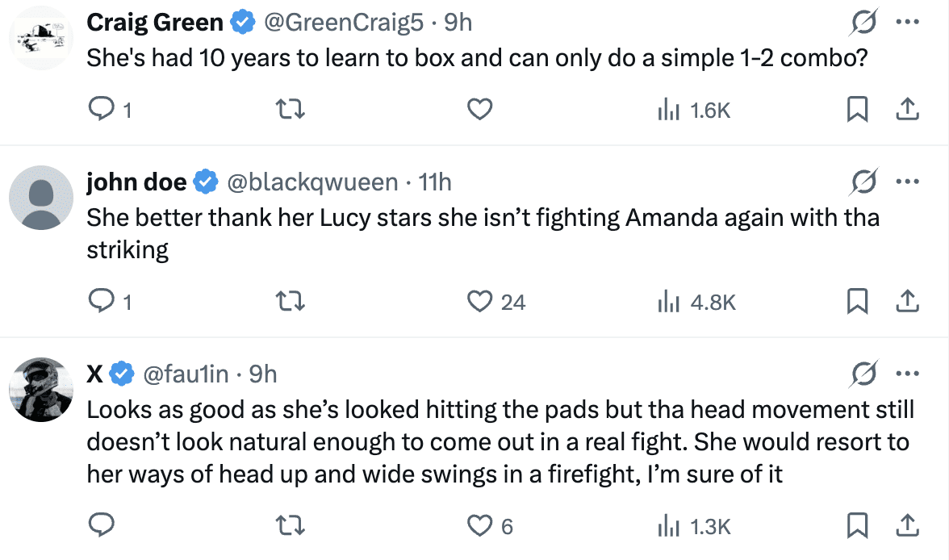This screenshot has width=949, height=560.
Task: Click john doe's default avatar
Action: (41, 199)
